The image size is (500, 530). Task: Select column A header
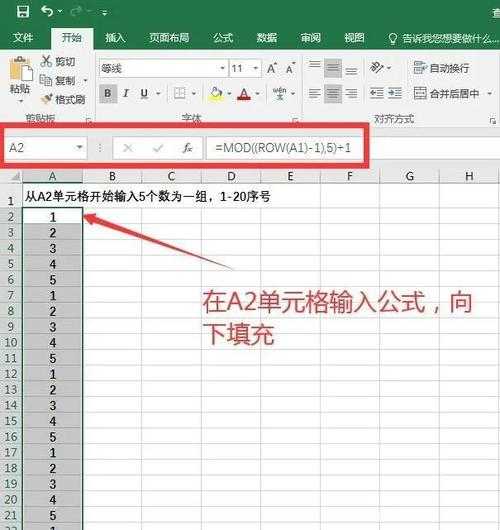point(52,176)
